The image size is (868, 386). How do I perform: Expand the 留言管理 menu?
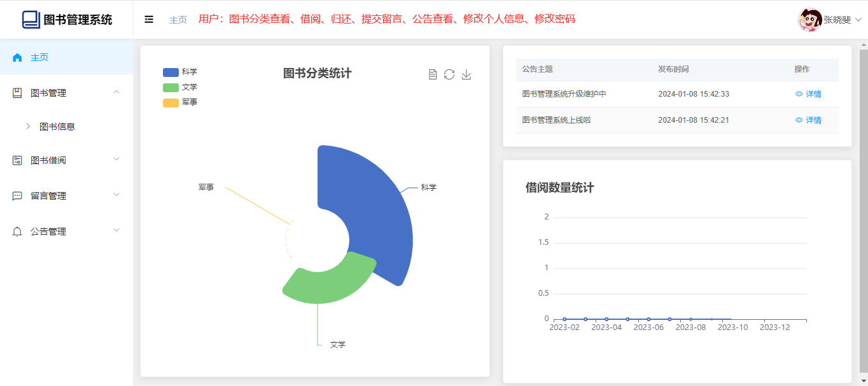point(116,195)
